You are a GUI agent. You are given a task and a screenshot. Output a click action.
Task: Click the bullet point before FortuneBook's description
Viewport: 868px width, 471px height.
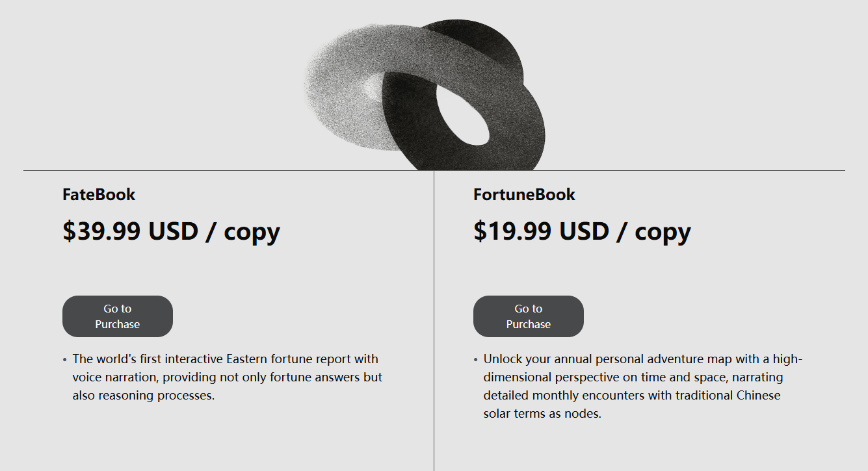click(x=476, y=359)
